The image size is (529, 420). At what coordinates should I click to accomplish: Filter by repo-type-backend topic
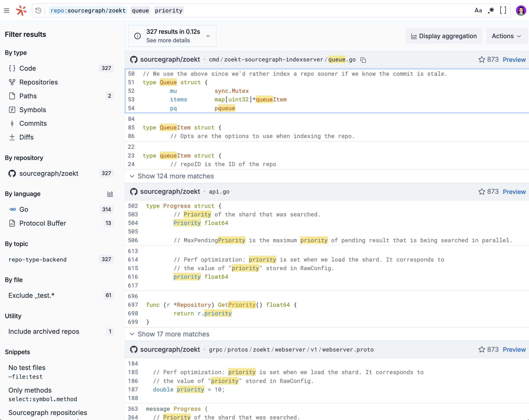click(x=61, y=259)
